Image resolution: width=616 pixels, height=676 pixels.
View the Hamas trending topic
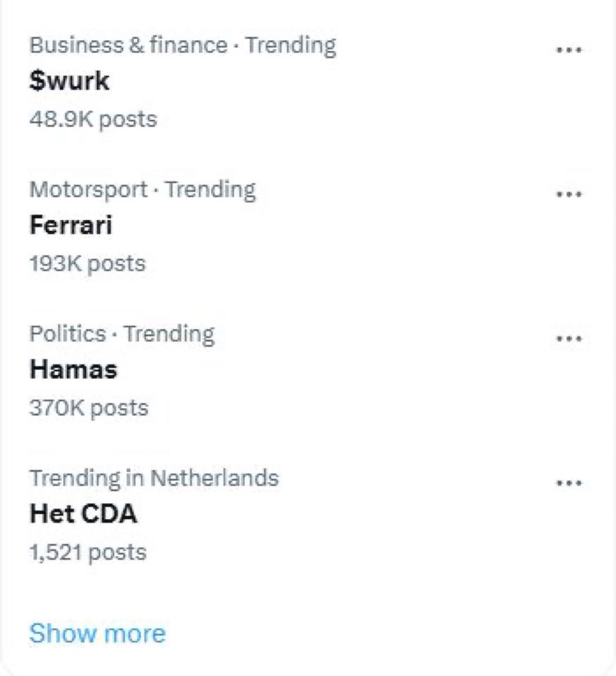[73, 370]
